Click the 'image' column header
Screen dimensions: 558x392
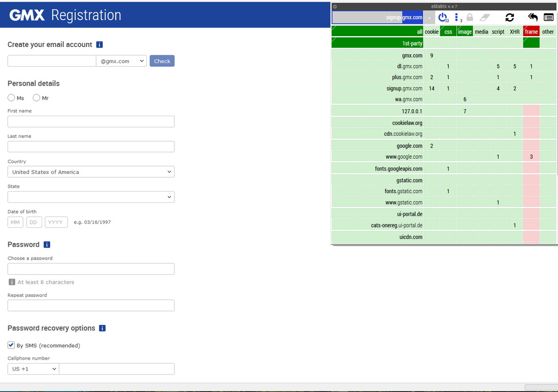[x=465, y=31]
